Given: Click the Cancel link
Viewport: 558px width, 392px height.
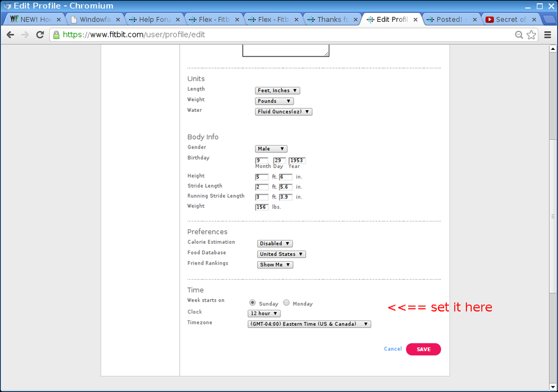Looking at the screenshot, I should 393,349.
